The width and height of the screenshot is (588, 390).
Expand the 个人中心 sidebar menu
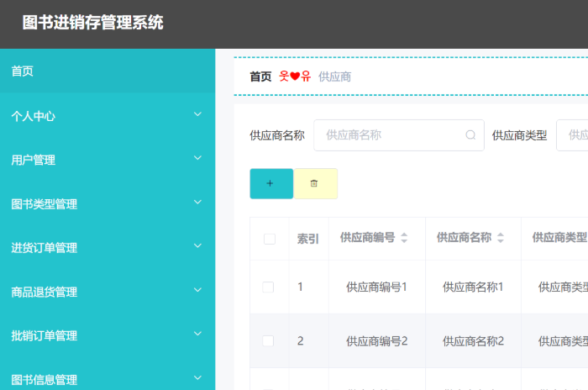pos(198,115)
